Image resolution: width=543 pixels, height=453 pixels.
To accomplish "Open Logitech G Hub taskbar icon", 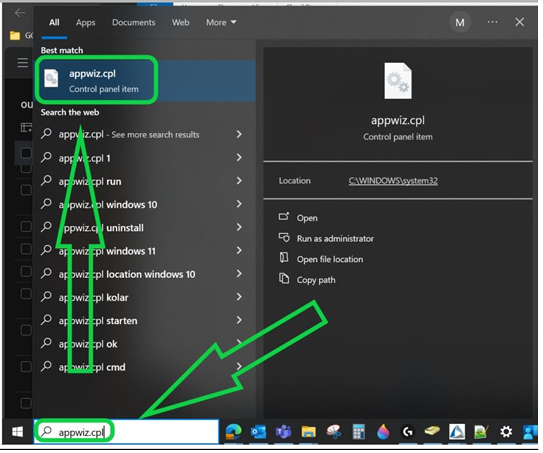I will pyautogui.click(x=408, y=432).
